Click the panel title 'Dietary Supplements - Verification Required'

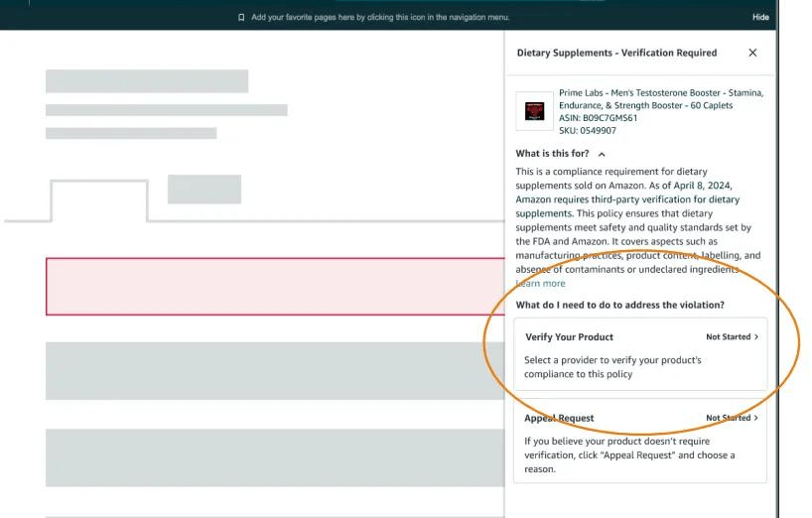(x=616, y=53)
